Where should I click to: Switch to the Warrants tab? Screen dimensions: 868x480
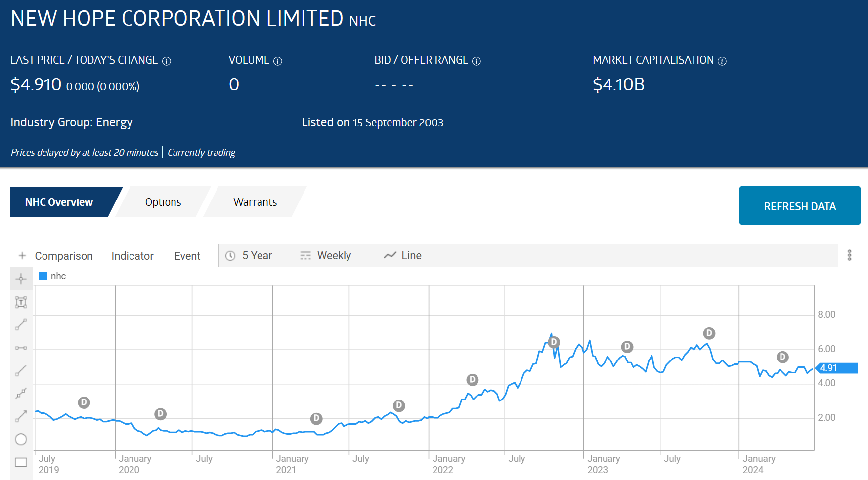click(255, 202)
